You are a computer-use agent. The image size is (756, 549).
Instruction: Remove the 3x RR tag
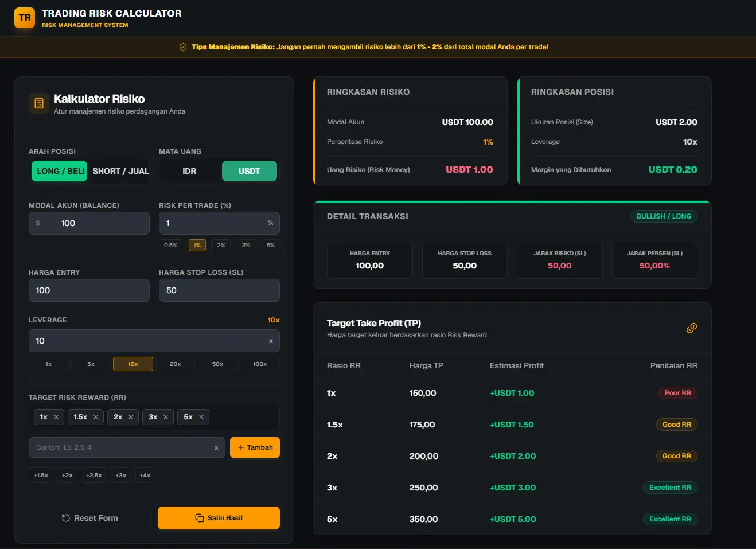click(166, 417)
